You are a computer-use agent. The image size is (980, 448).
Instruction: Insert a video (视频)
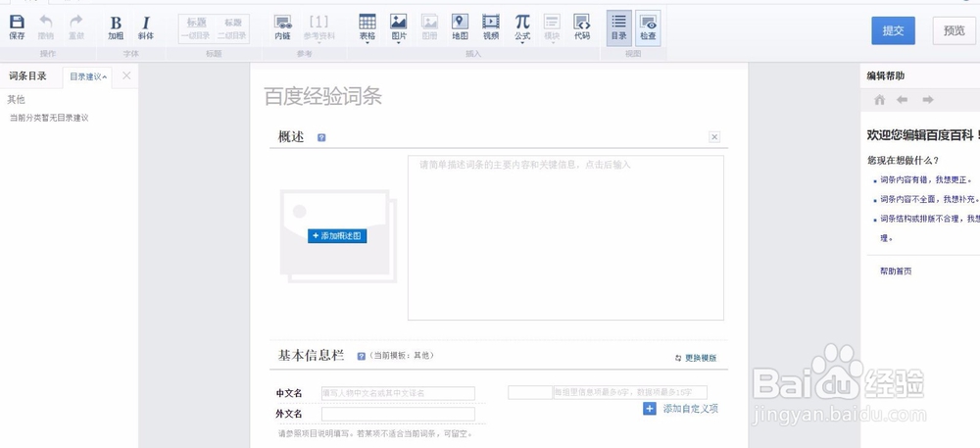(x=491, y=27)
